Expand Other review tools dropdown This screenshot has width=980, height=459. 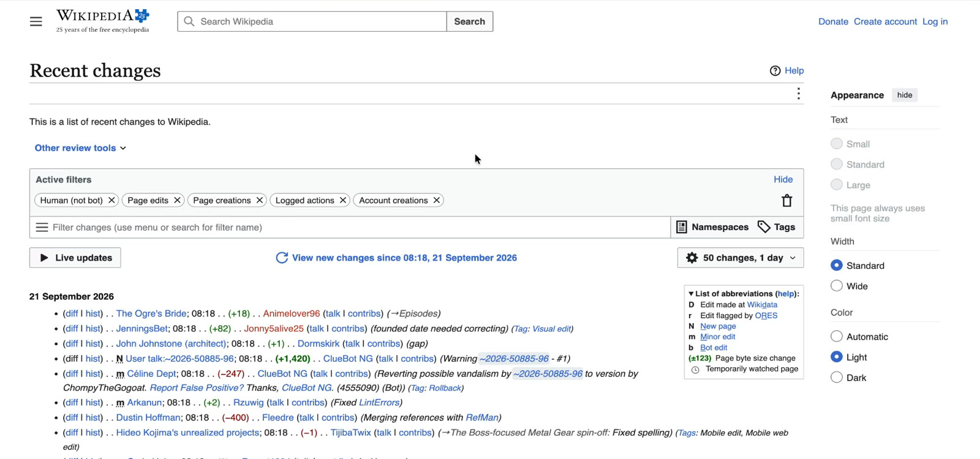pos(80,148)
